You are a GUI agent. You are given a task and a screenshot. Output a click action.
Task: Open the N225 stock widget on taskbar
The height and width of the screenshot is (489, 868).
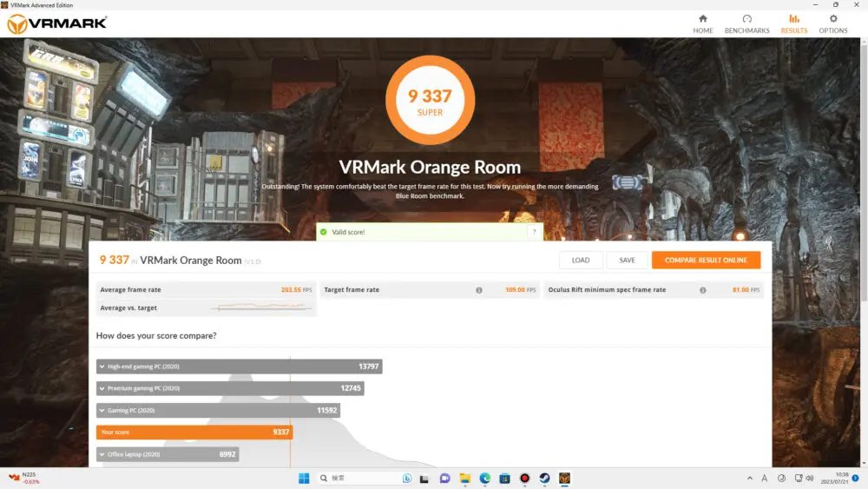(x=24, y=478)
